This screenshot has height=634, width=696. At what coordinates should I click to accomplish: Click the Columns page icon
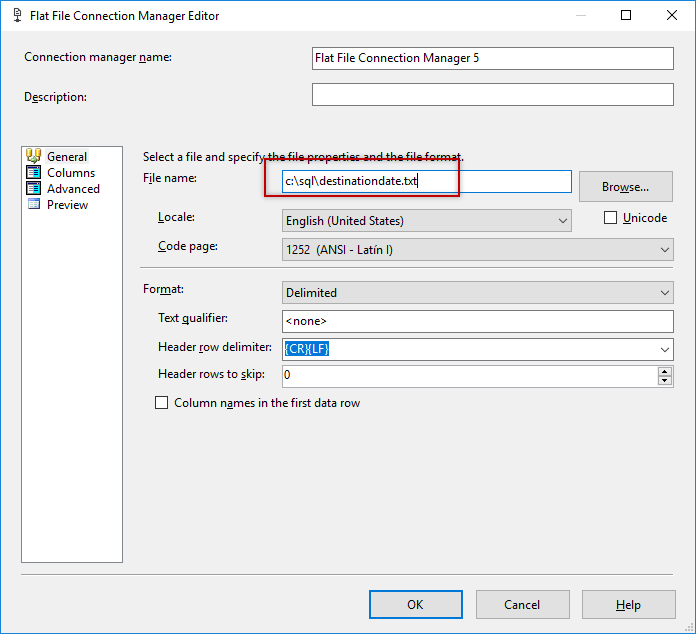[x=33, y=172]
